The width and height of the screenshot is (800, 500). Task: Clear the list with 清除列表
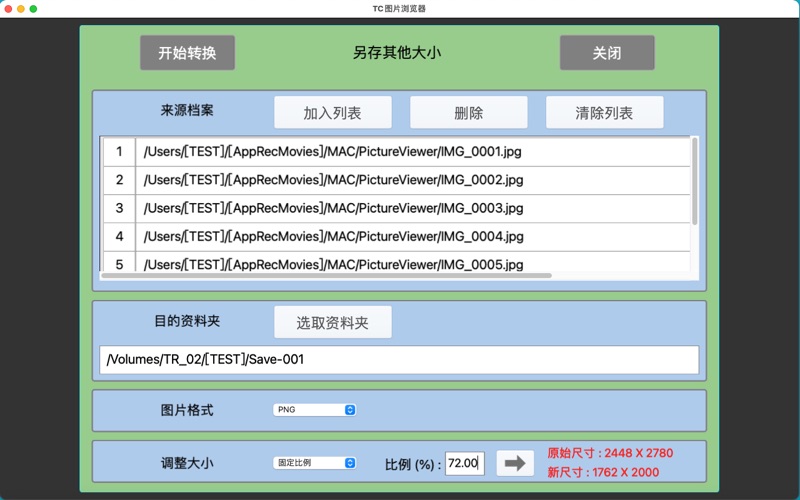click(604, 112)
